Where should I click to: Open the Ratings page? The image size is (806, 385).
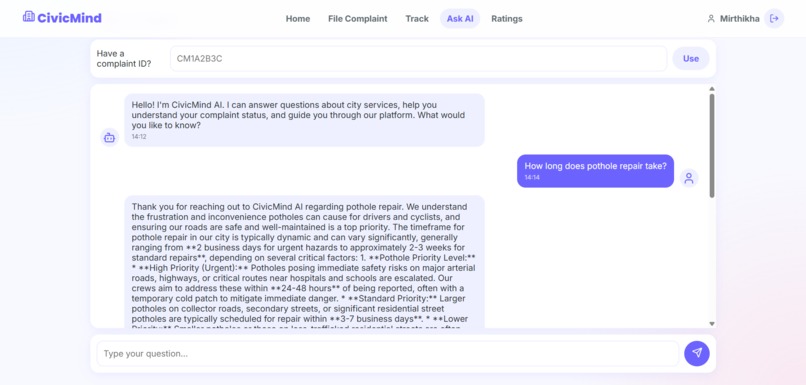pos(507,19)
